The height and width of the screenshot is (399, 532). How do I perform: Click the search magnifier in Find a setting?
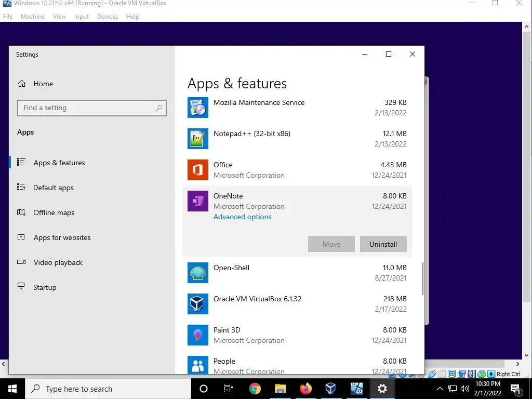159,108
